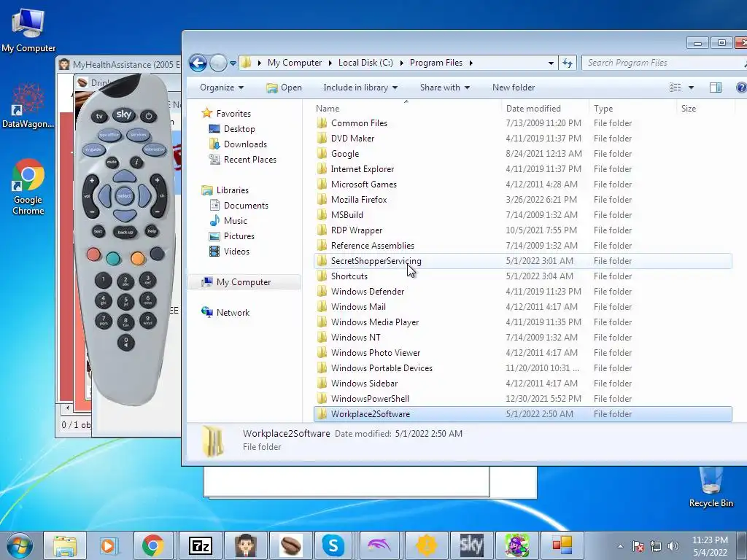Viewport: 747px width, 560px height.
Task: Click the sky logo button on the remote
Action: point(124,114)
